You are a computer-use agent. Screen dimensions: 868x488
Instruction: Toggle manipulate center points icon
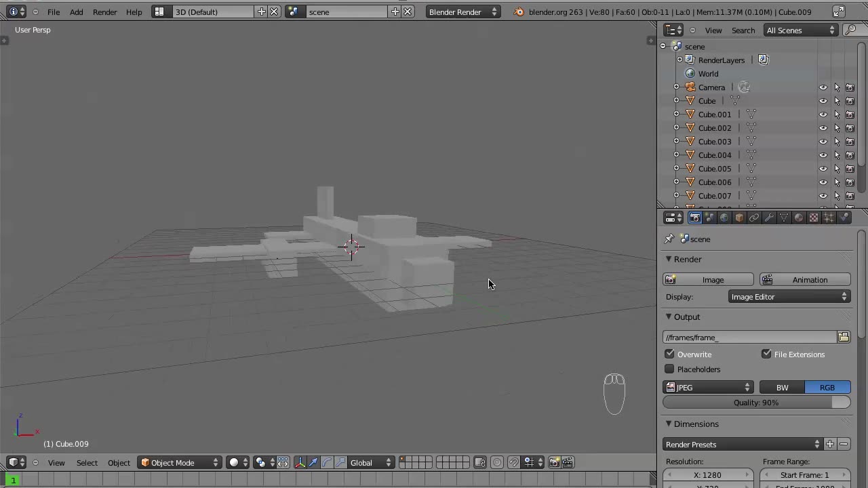tap(283, 462)
